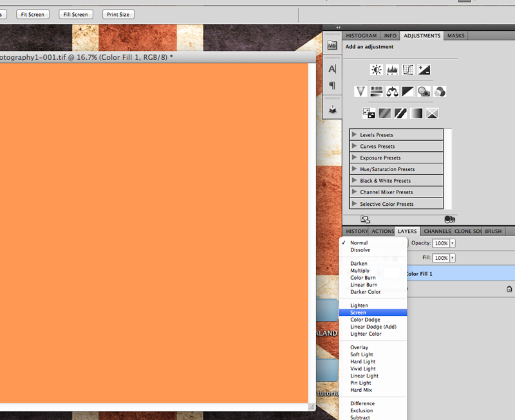Open the Brush tab
This screenshot has width=515, height=420.
point(493,232)
